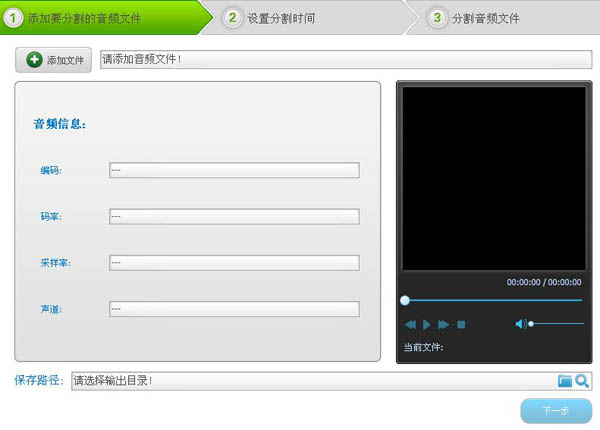Viewport: 600px width, 430px height.
Task: Click the 采样率 sample rate field
Action: 234,262
